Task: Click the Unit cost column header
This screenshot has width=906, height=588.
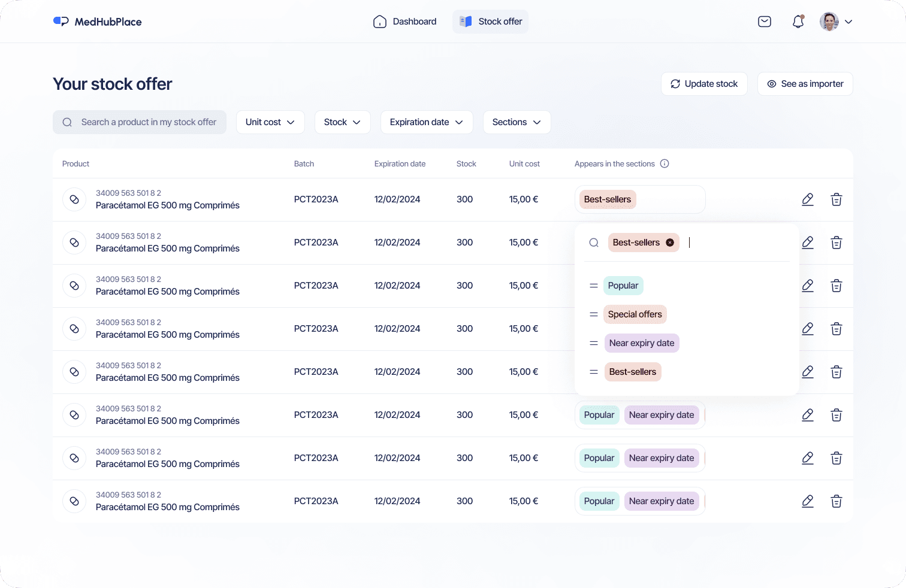Action: (x=524, y=163)
